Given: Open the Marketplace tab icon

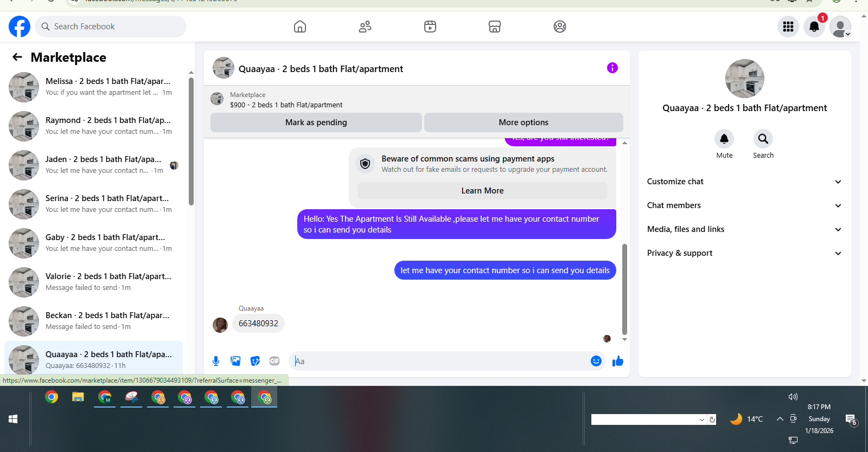Looking at the screenshot, I should (495, 27).
